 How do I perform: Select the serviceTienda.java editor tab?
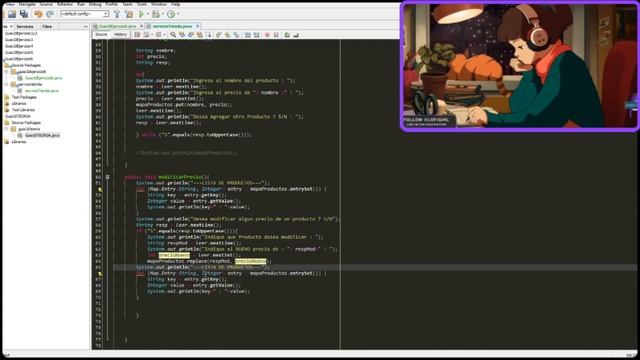click(x=172, y=26)
